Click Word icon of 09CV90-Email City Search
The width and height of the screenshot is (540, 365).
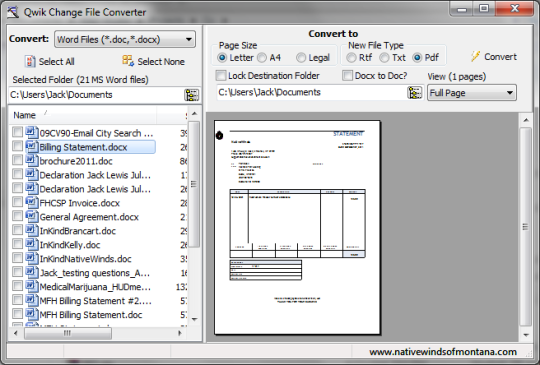pos(31,132)
